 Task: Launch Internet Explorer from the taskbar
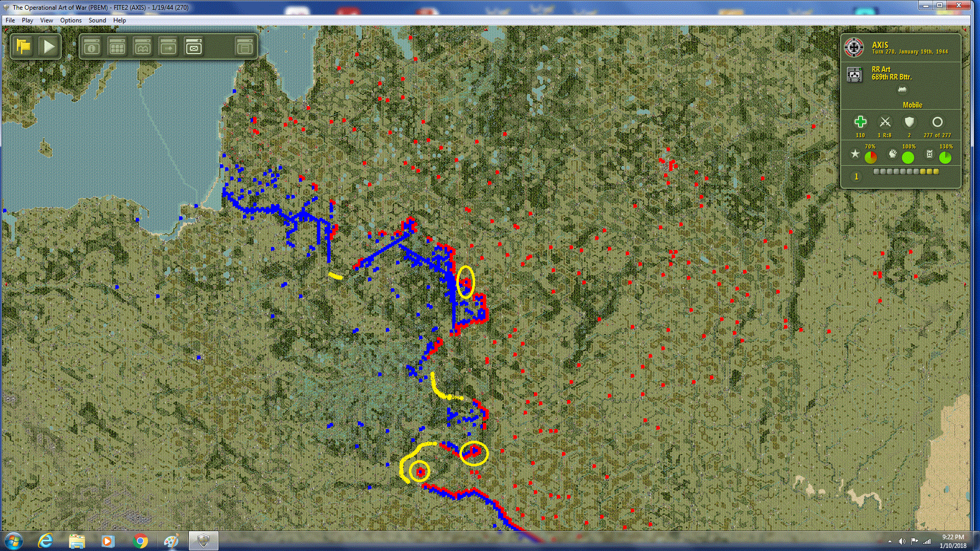coord(46,541)
